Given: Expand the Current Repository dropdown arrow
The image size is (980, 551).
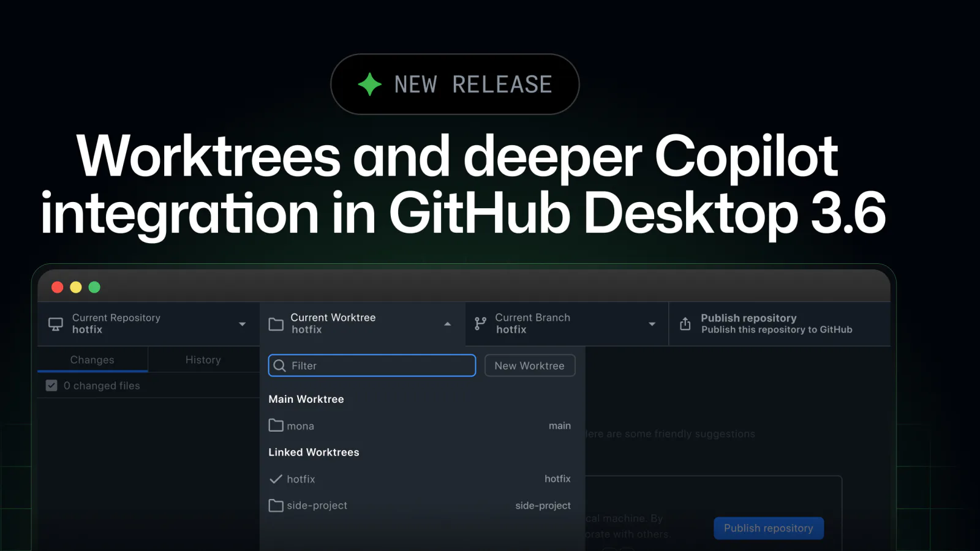Looking at the screenshot, I should tap(243, 324).
